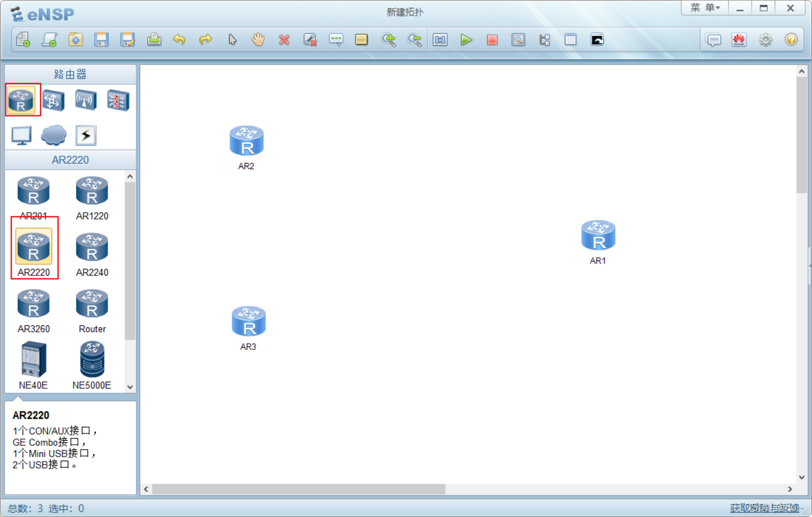Click the canvas horizontal scroll-left arrow
This screenshot has width=812, height=517.
147,489
